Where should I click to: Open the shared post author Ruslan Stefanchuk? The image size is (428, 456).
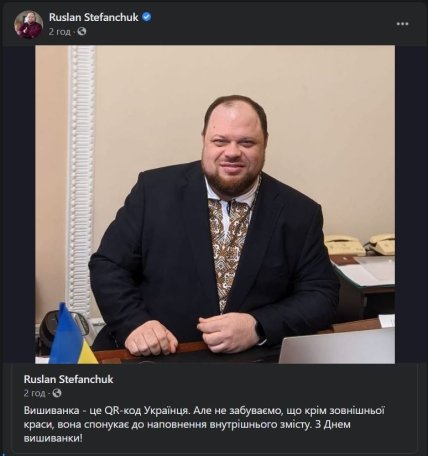pos(69,379)
